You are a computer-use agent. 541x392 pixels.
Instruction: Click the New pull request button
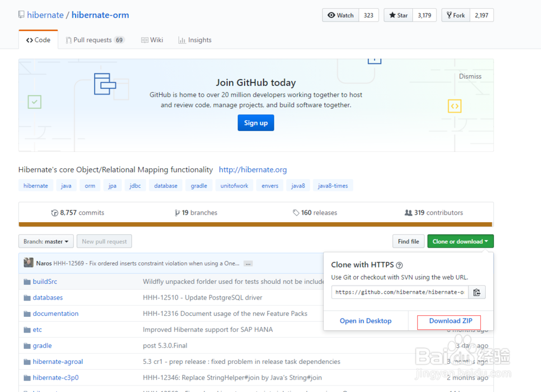pyautogui.click(x=104, y=241)
